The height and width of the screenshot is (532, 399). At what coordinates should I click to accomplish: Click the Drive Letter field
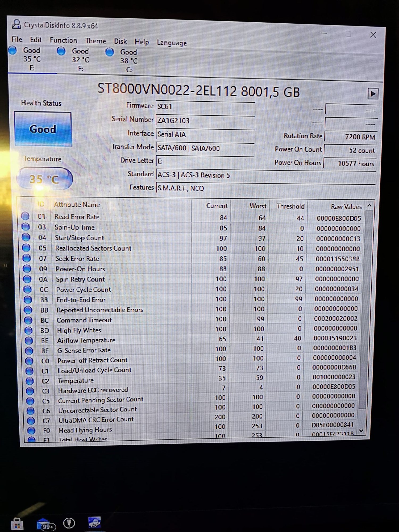click(205, 161)
